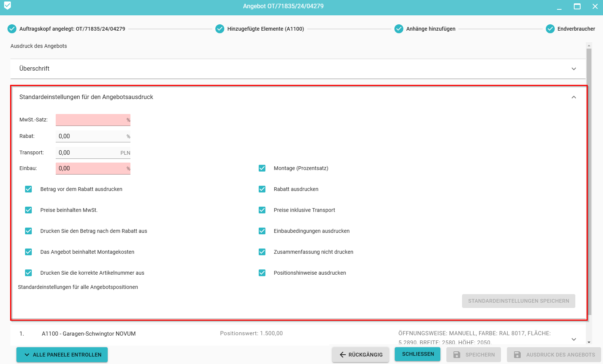This screenshot has width=603, height=364.
Task: Click the Auftragskopf angelegt step checkmark icon
Action: click(x=12, y=29)
